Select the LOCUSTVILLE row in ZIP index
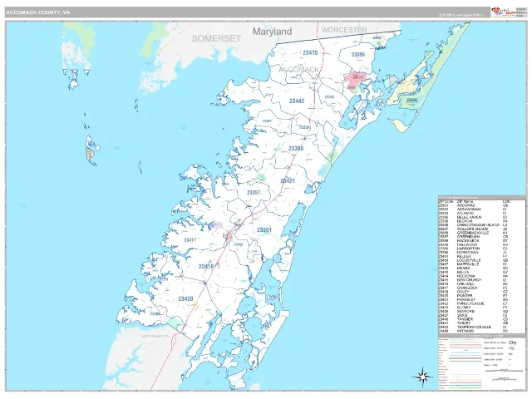Screen dimensions: 532x399 click(x=474, y=260)
